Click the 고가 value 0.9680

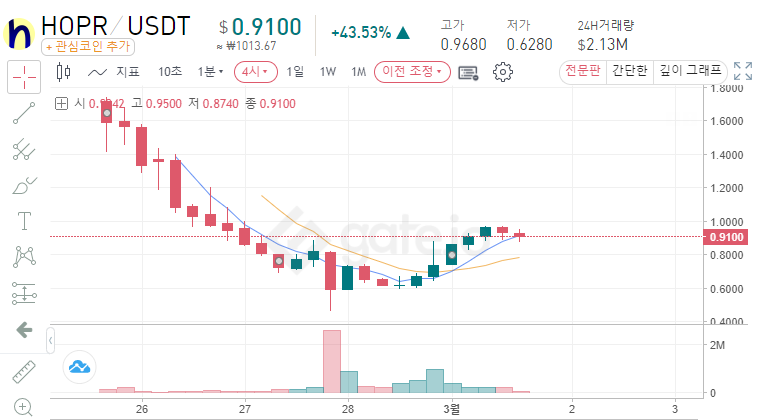coord(463,44)
